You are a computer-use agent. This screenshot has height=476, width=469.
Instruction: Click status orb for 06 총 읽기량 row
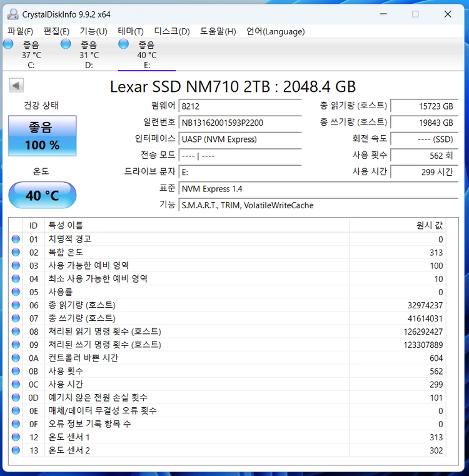(x=16, y=305)
